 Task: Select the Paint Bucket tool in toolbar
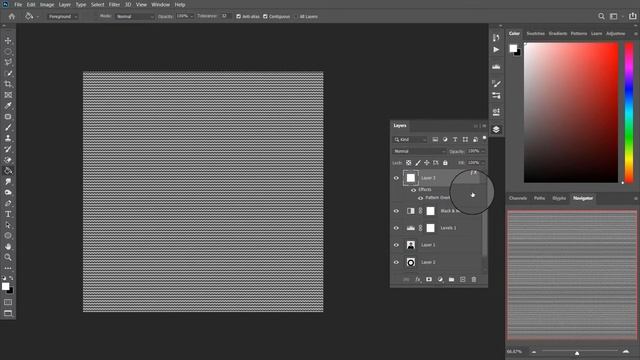tap(8, 171)
